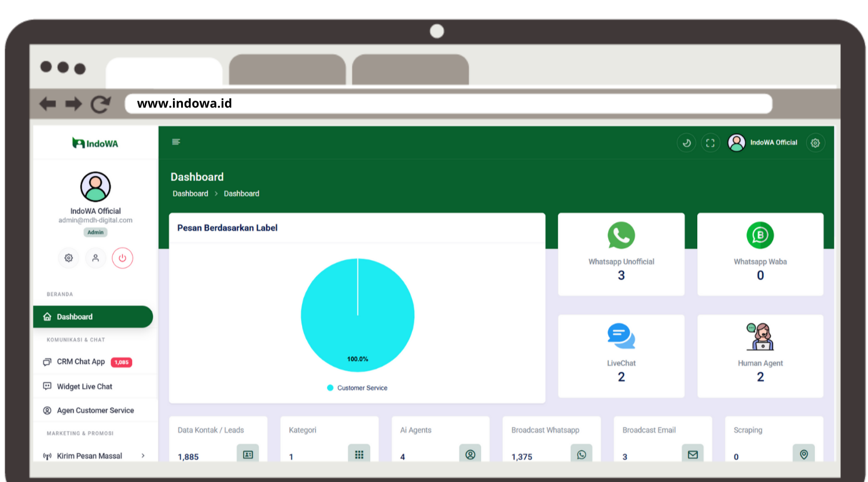
Task: Click the Human Agent illustration icon
Action: [x=760, y=336]
